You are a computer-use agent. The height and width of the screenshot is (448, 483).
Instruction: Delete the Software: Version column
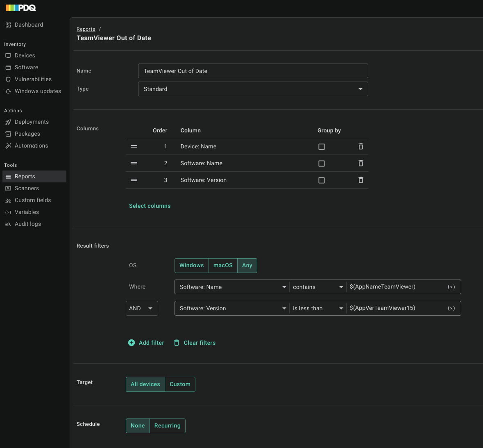(x=361, y=180)
